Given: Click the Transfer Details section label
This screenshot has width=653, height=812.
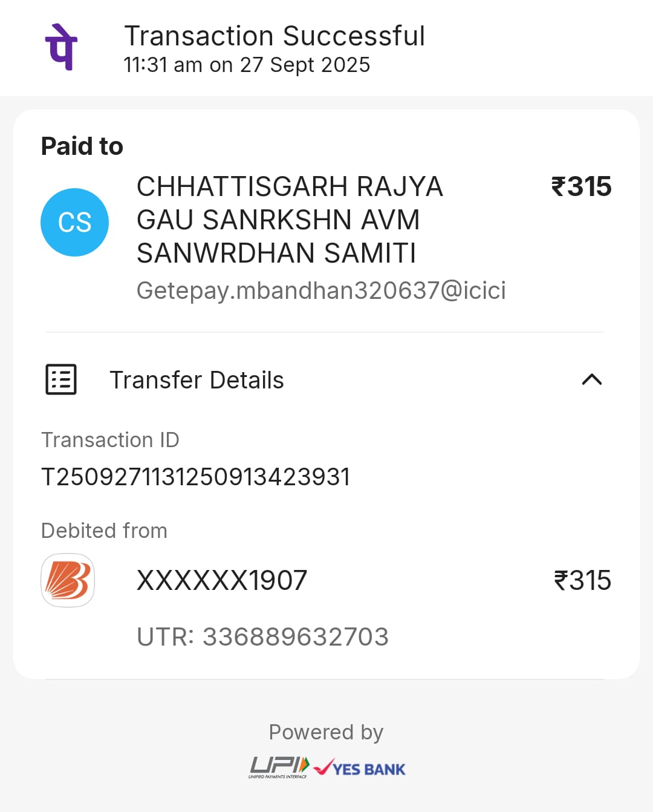Looking at the screenshot, I should pyautogui.click(x=197, y=380).
